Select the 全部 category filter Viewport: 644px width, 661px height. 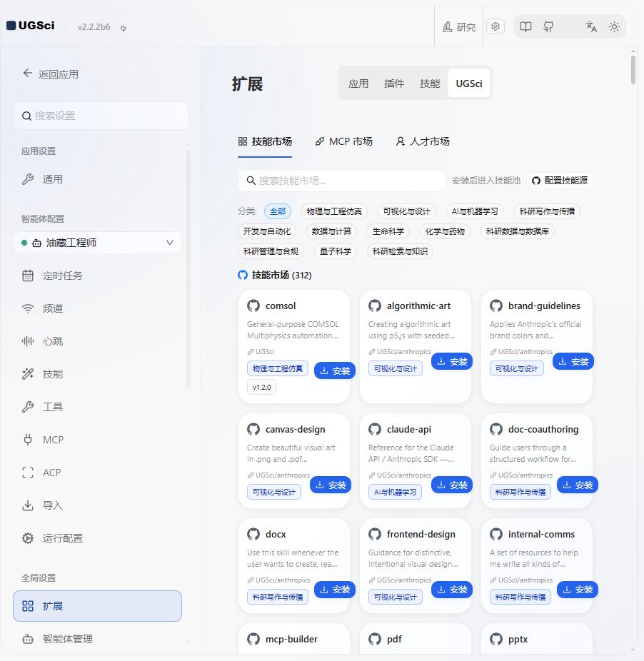coord(278,211)
